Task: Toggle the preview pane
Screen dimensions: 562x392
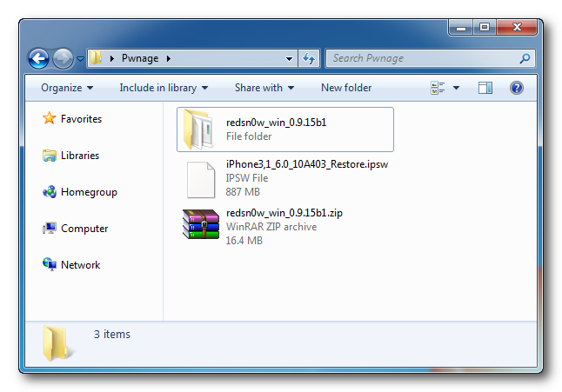Action: pos(485,88)
